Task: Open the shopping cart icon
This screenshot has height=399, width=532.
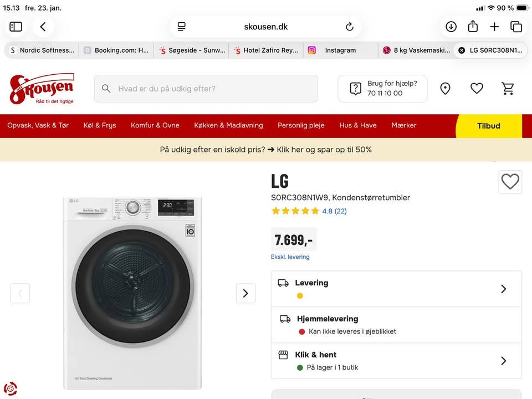Action: (508, 89)
